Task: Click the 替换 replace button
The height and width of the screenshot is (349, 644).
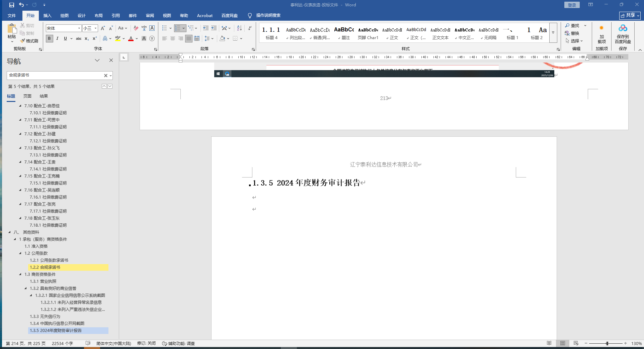Action: (x=572, y=33)
